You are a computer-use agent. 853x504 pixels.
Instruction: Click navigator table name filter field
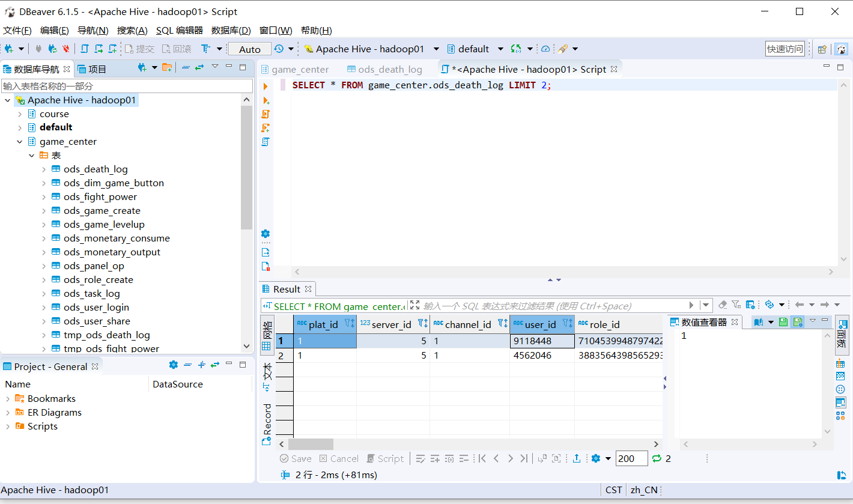(127, 86)
